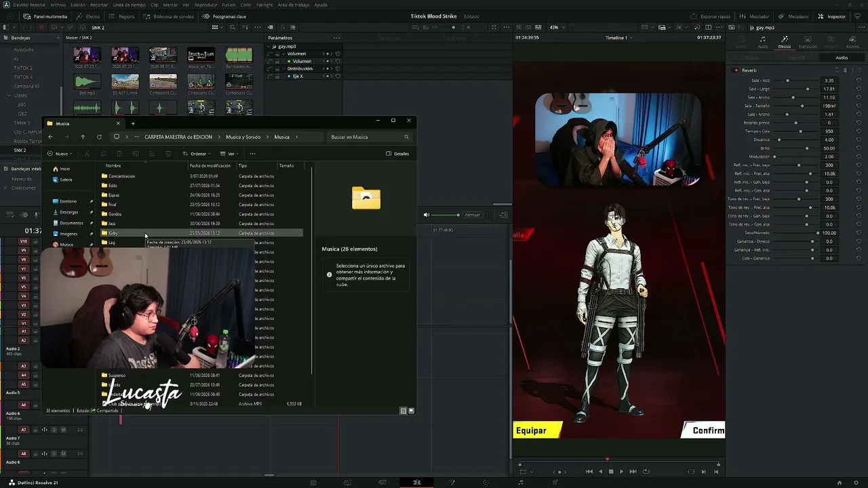Open the Efectos library panel
868x488 pixels.
tap(89, 16)
